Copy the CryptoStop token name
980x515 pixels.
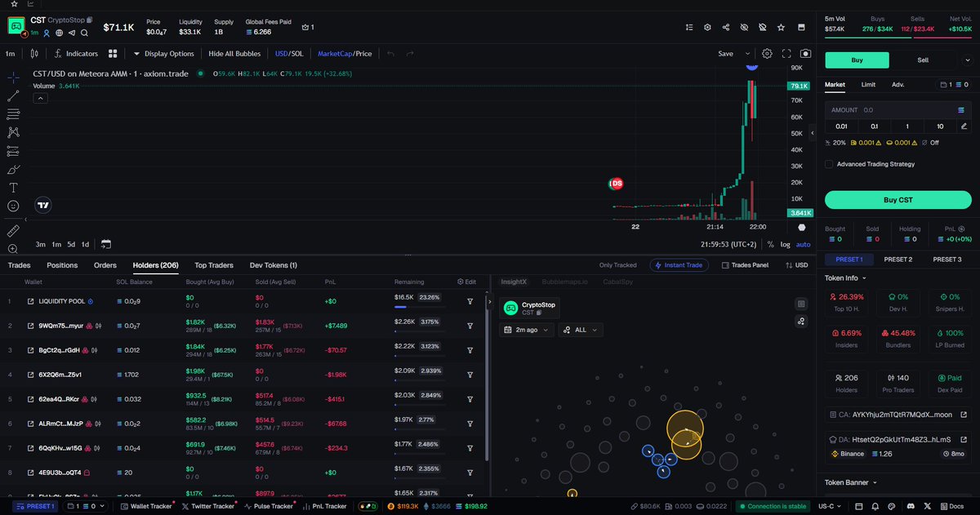coord(90,20)
